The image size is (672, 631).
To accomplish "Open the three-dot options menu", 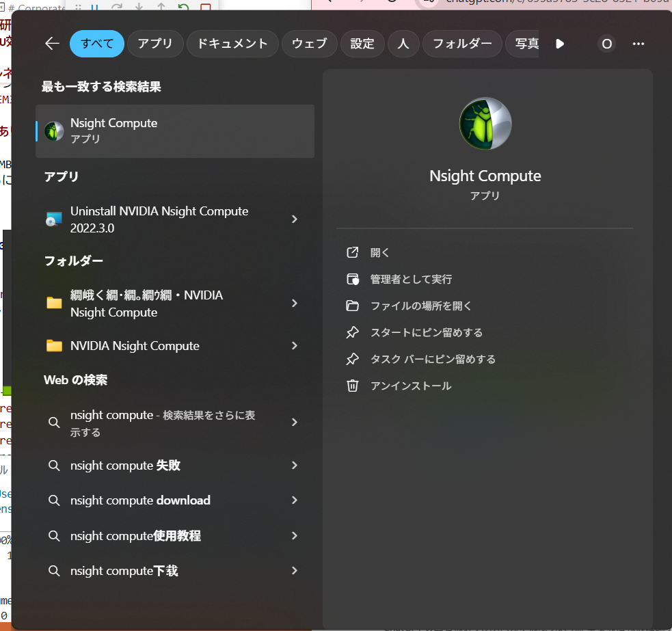I will click(x=638, y=44).
